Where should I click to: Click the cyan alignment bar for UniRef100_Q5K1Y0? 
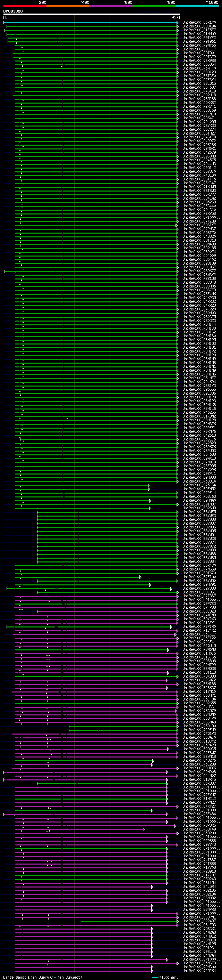tap(91, 23)
